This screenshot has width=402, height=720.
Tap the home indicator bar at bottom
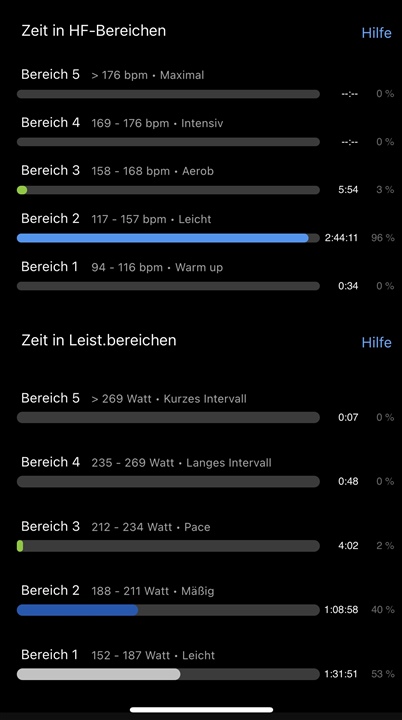[x=201, y=710]
